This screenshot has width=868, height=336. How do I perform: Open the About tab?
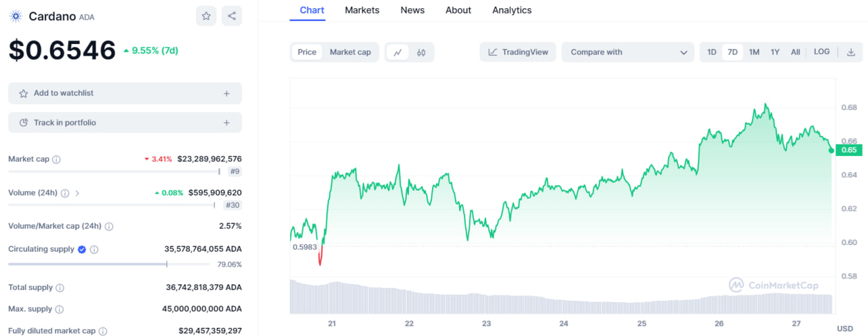tap(458, 10)
